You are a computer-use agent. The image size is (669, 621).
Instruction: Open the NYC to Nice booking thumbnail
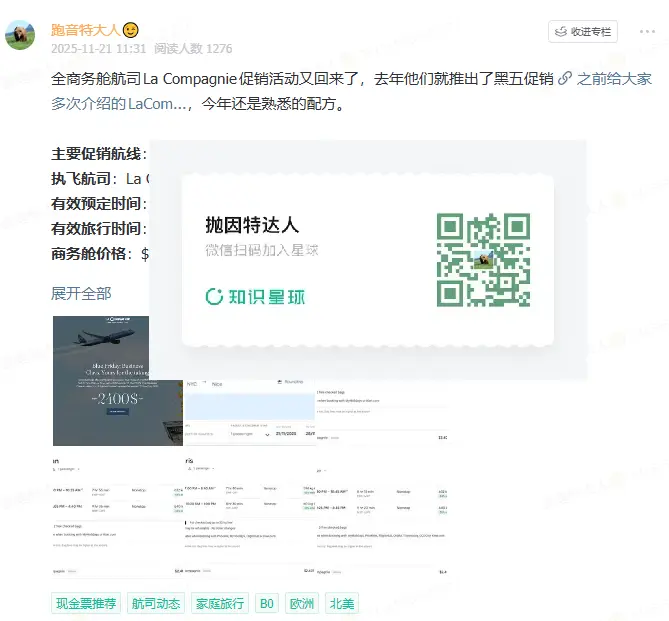249,413
